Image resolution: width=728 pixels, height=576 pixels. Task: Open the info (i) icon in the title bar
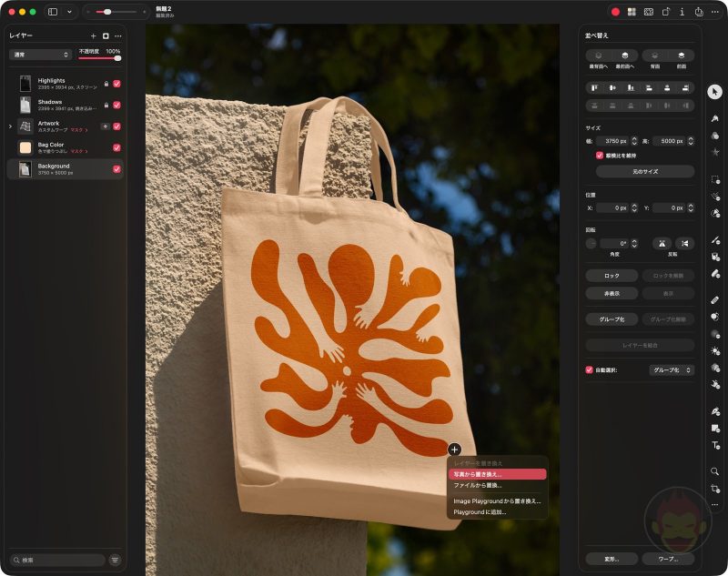[x=682, y=13]
